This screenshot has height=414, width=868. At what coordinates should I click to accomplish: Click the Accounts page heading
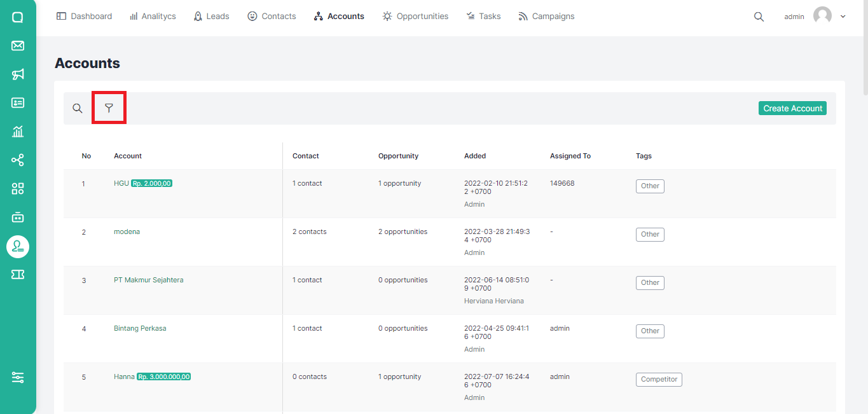pyautogui.click(x=87, y=63)
